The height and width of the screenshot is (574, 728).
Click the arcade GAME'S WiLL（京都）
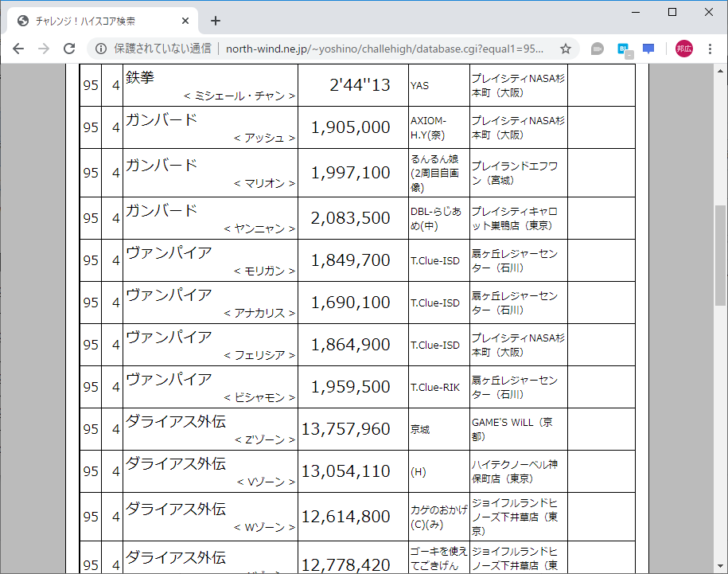(512, 429)
